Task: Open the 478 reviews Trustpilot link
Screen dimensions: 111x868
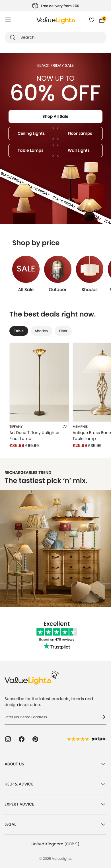Action: point(65,640)
